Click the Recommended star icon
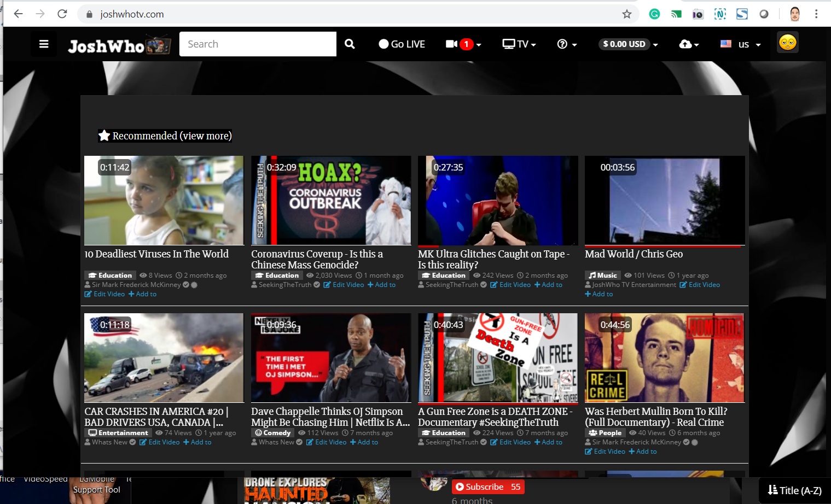This screenshot has width=831, height=504. pos(104,136)
